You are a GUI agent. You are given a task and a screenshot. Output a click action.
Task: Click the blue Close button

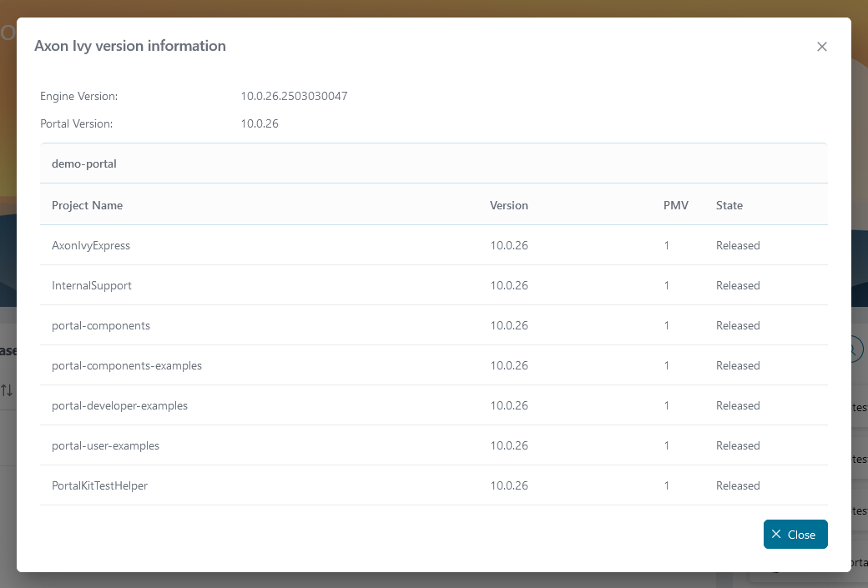(795, 535)
